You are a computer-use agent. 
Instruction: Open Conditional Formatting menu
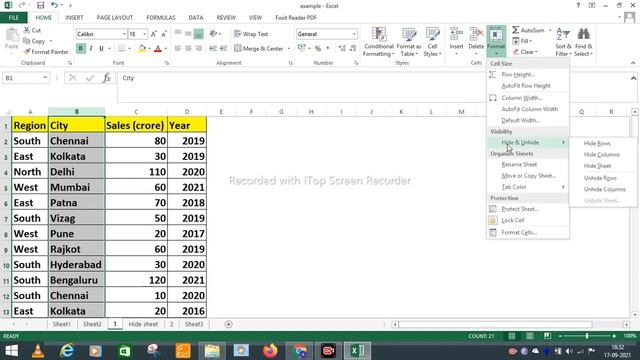(x=378, y=42)
